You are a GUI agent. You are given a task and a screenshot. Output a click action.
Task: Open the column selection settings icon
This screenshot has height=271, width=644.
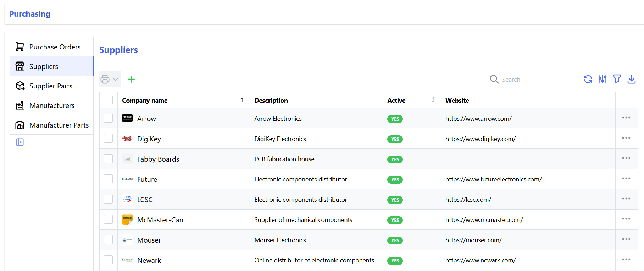click(x=602, y=79)
